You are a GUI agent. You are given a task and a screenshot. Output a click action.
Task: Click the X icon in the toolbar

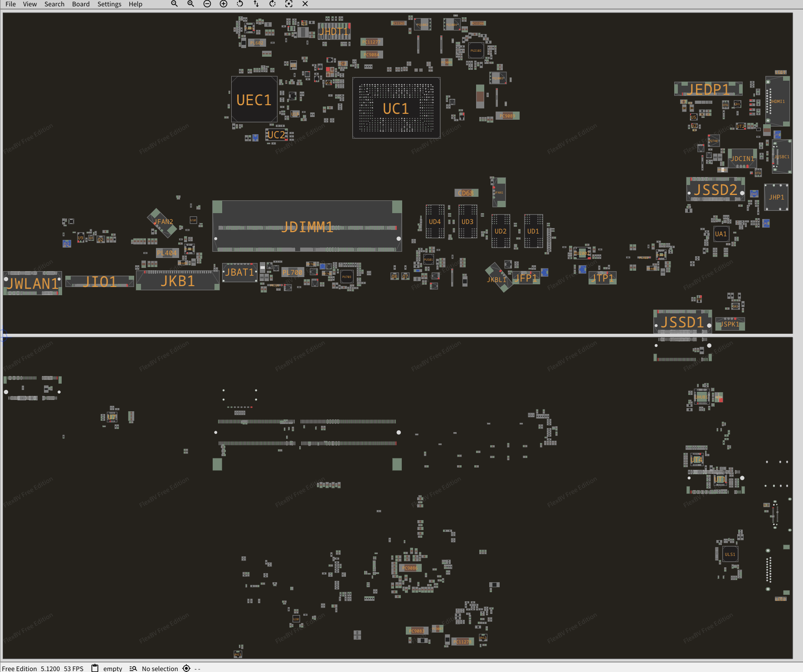[x=305, y=4]
